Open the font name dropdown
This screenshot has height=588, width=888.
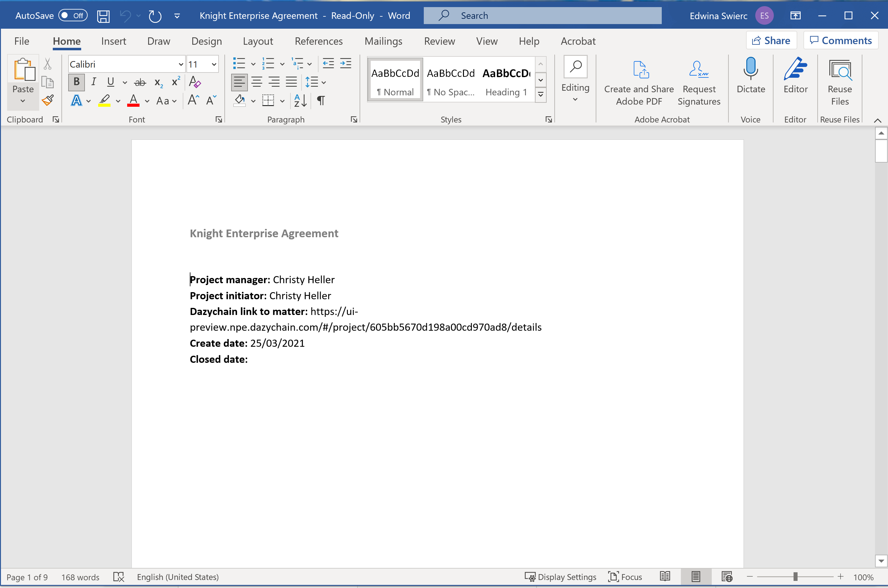click(x=181, y=64)
